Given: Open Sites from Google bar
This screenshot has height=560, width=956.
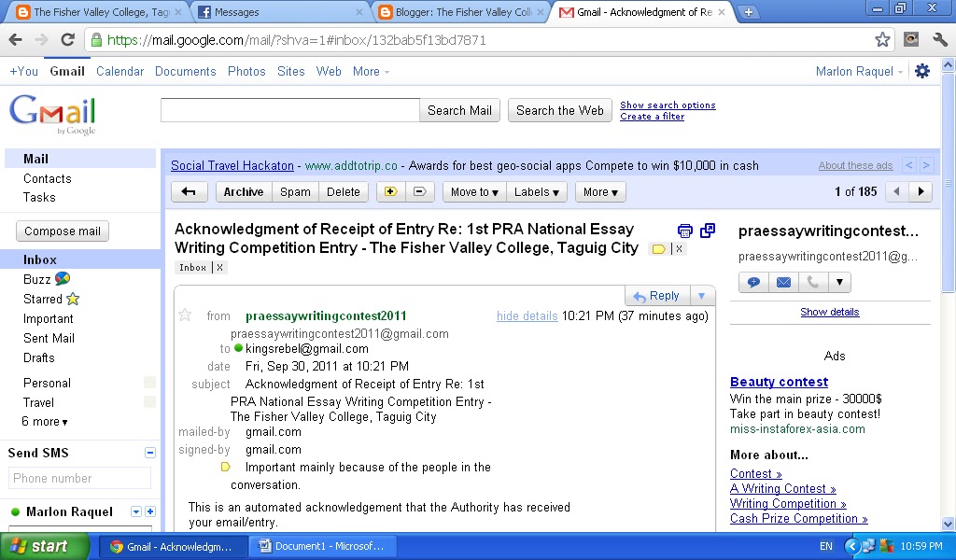Looking at the screenshot, I should (x=291, y=71).
